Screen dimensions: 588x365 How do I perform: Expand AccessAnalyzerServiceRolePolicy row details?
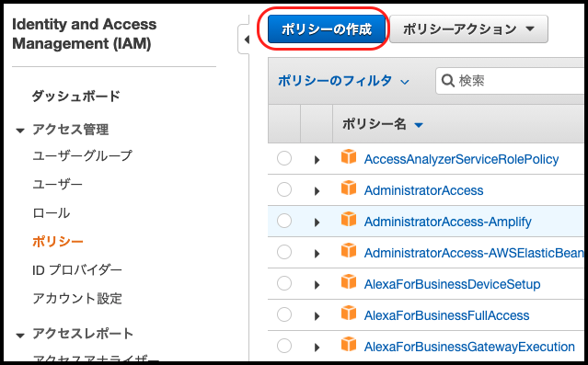pos(317,160)
